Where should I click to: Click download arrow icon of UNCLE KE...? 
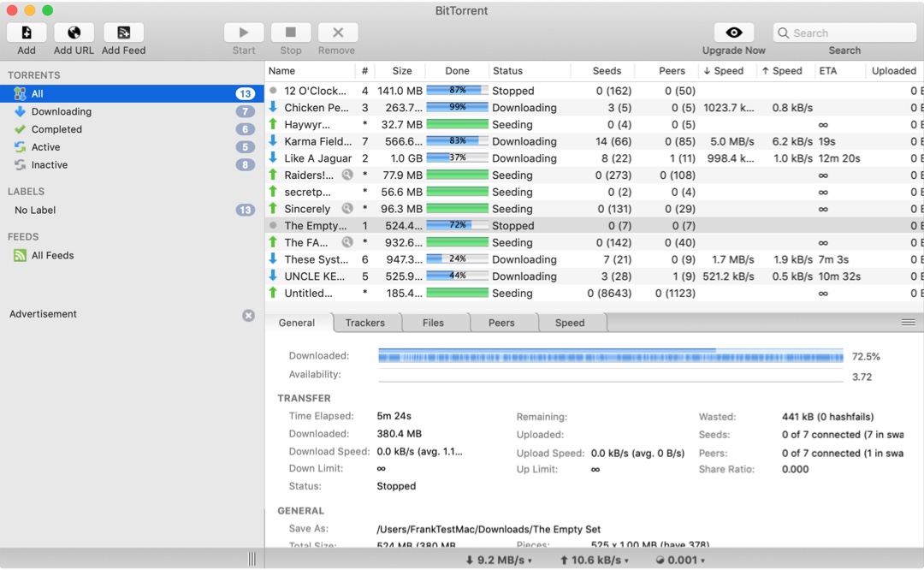[273, 276]
